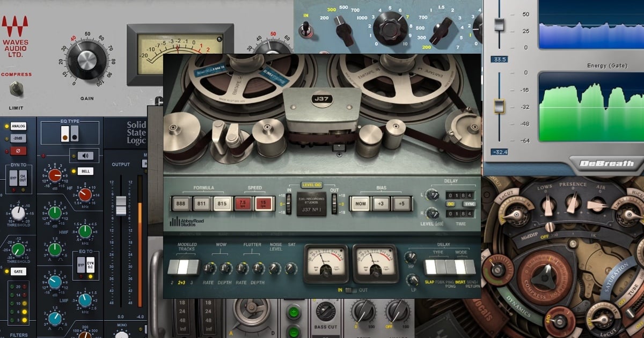Screen dimensions: 644x338
Task: Click the NOISE LEVEL knob
Action: [275, 268]
